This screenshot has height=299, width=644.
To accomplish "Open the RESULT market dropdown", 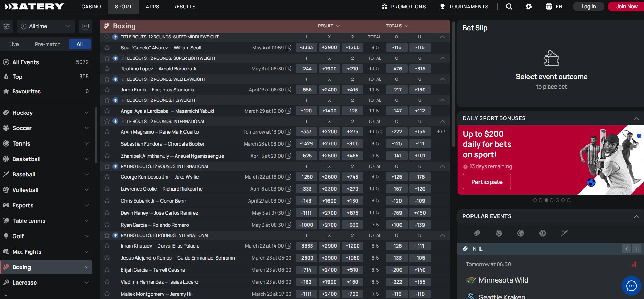I will pyautogui.click(x=329, y=26).
